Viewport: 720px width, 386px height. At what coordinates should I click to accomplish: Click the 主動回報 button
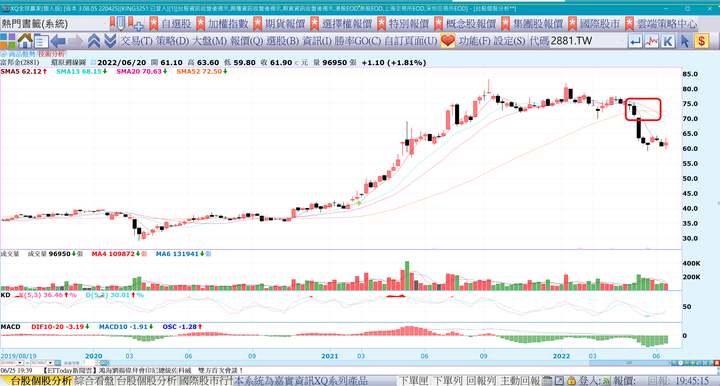click(520, 380)
